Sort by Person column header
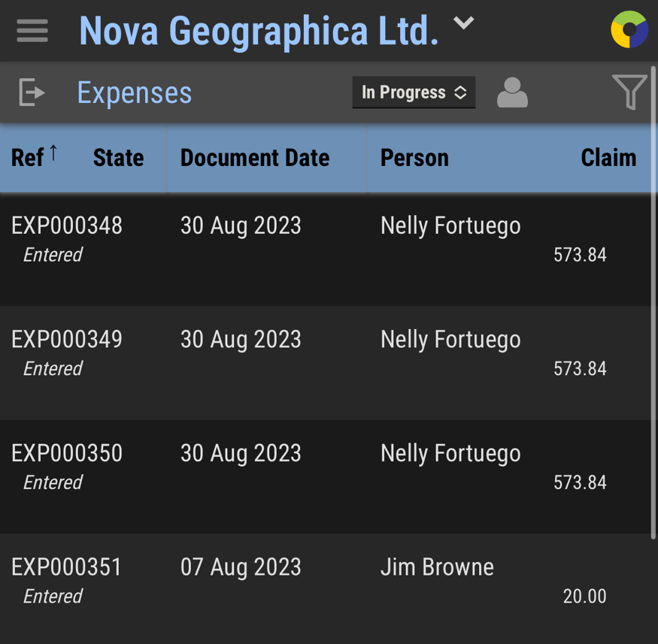 click(x=414, y=158)
